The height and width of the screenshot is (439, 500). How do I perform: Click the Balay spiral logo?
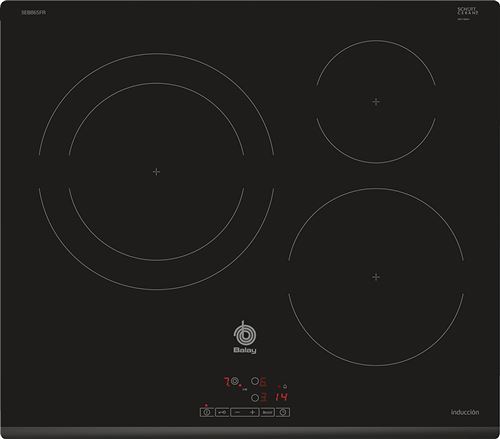pos(244,334)
